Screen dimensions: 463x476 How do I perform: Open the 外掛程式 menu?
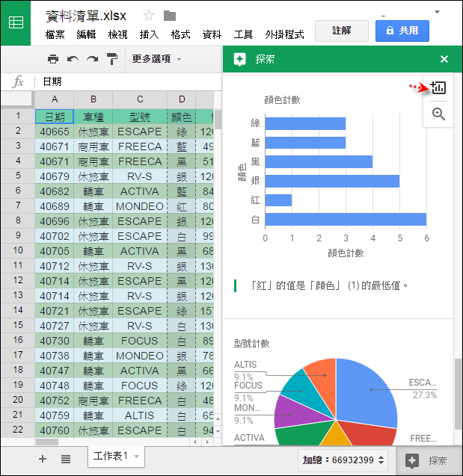[x=284, y=34]
